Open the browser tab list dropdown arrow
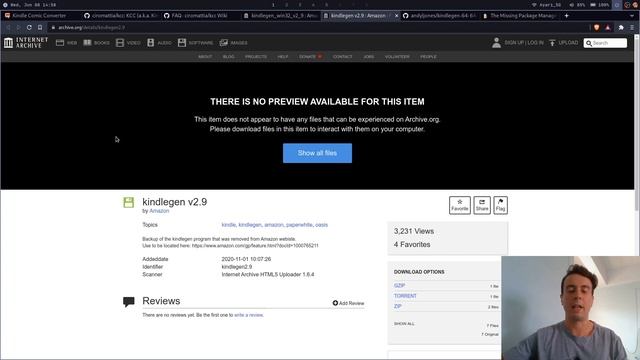This screenshot has width=640, height=360. pyautogui.click(x=632, y=16)
